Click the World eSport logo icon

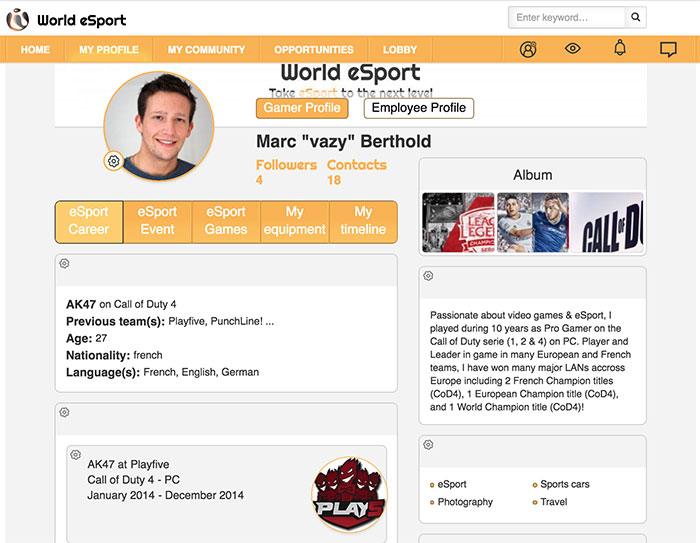pyautogui.click(x=17, y=19)
